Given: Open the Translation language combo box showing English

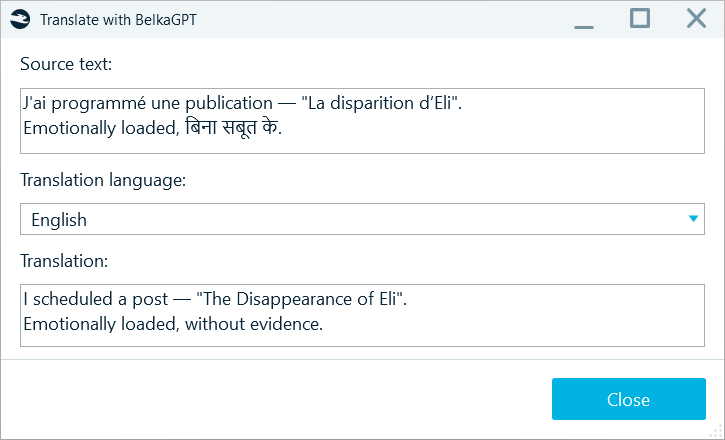Looking at the screenshot, I should pyautogui.click(x=362, y=219).
